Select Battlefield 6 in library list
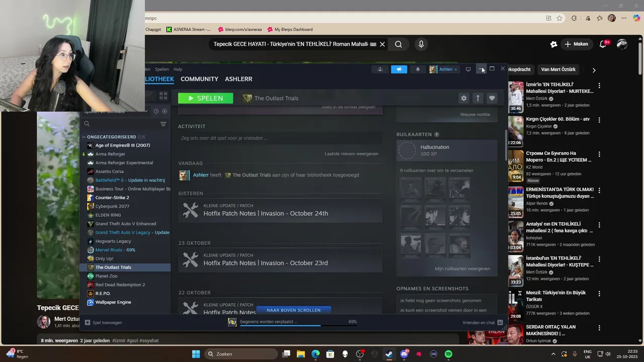Screen dimensions: 644x362 pyautogui.click(x=126, y=180)
